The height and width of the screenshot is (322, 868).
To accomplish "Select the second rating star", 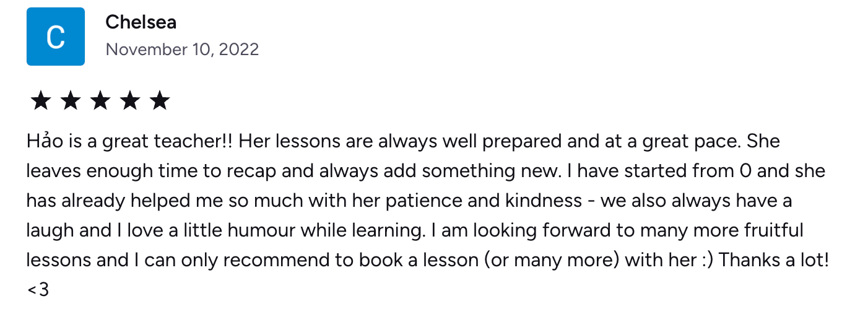I will tap(71, 100).
